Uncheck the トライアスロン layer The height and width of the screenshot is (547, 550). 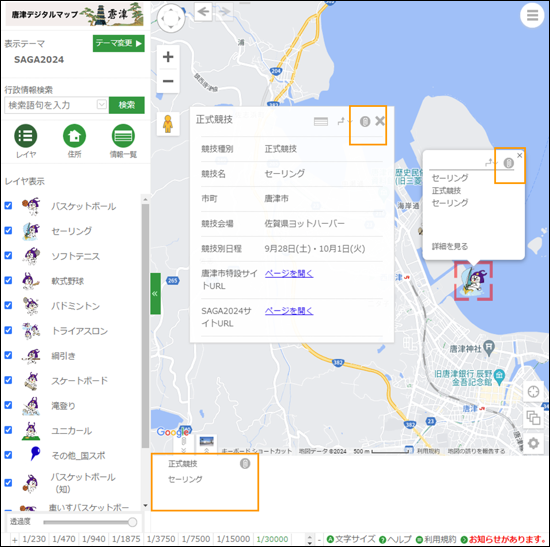[8, 330]
